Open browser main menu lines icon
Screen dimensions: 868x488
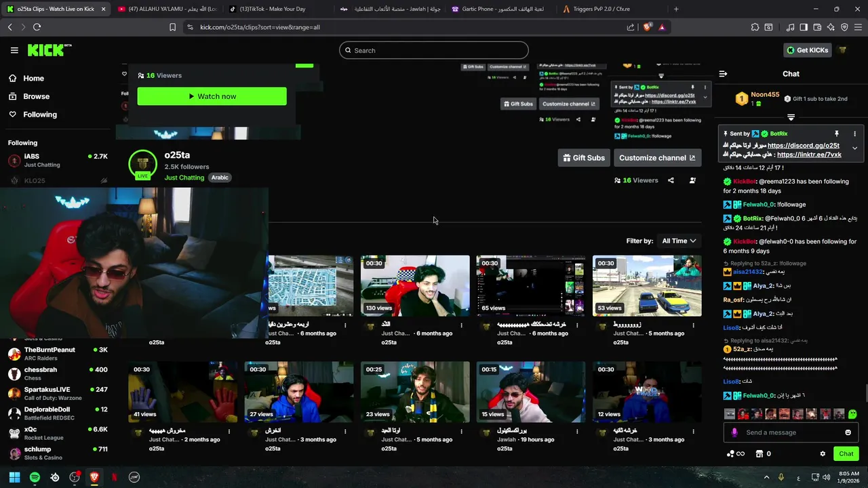(857, 27)
